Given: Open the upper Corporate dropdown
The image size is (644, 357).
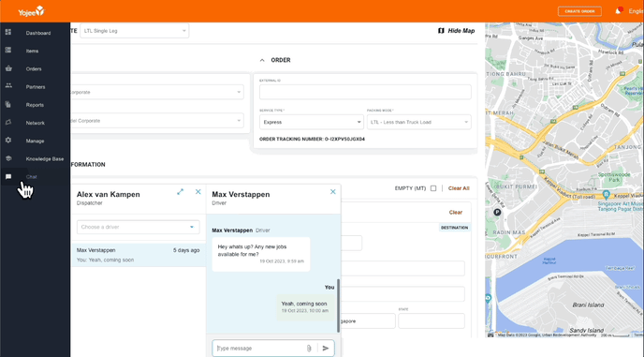Looking at the screenshot, I should click(157, 92).
